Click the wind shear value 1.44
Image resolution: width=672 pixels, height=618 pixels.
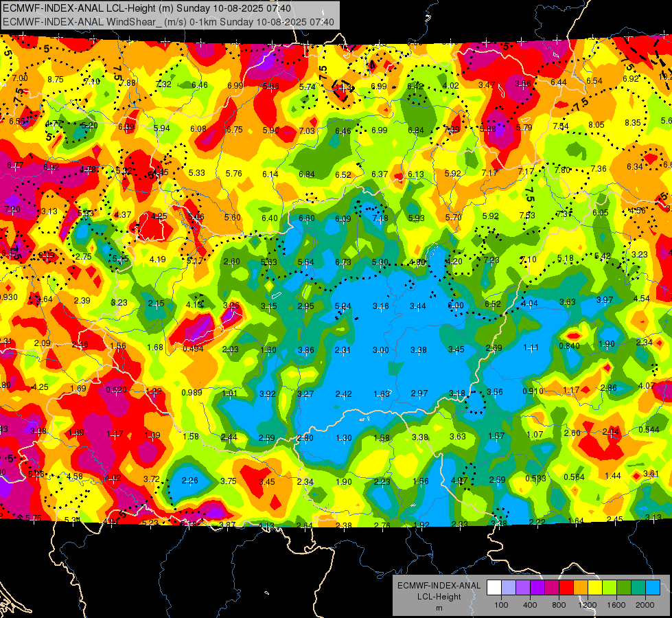tap(613, 475)
